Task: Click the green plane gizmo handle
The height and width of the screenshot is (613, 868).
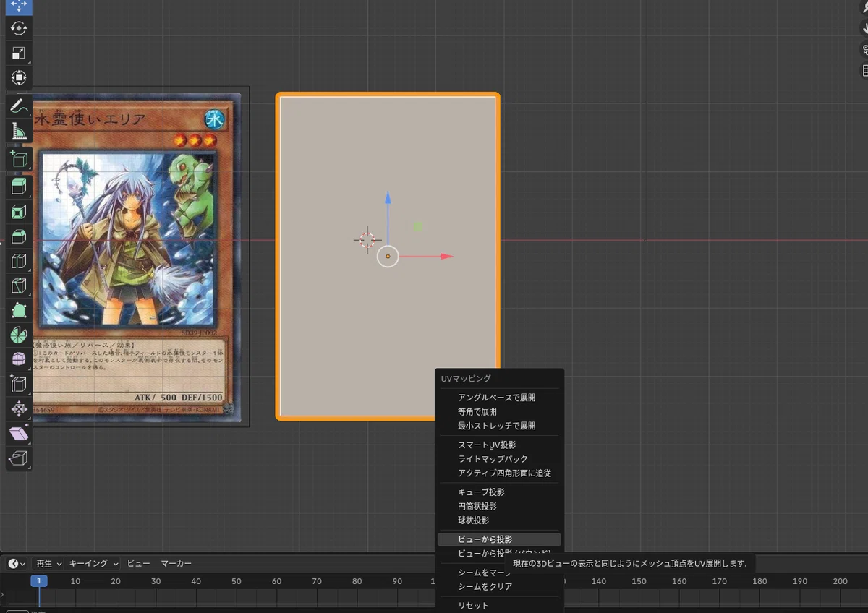Action: pos(417,226)
